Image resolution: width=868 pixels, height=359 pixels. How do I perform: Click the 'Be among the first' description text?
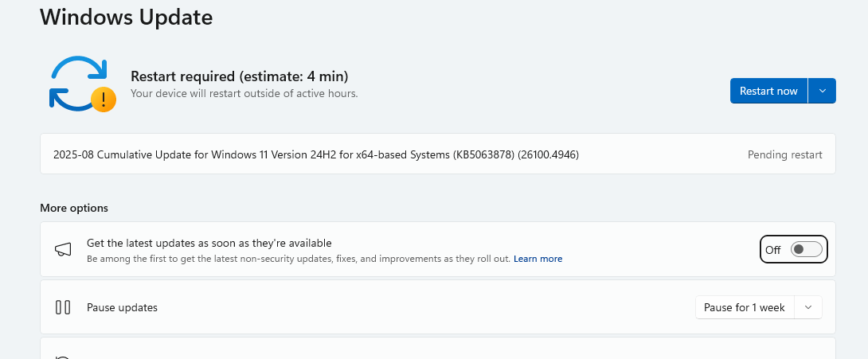pyautogui.click(x=299, y=259)
